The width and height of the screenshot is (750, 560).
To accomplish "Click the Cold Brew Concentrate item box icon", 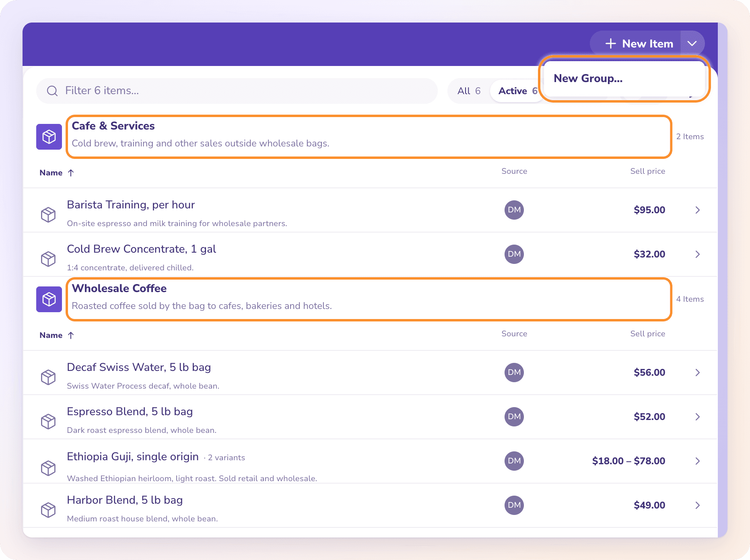I will pos(48,259).
